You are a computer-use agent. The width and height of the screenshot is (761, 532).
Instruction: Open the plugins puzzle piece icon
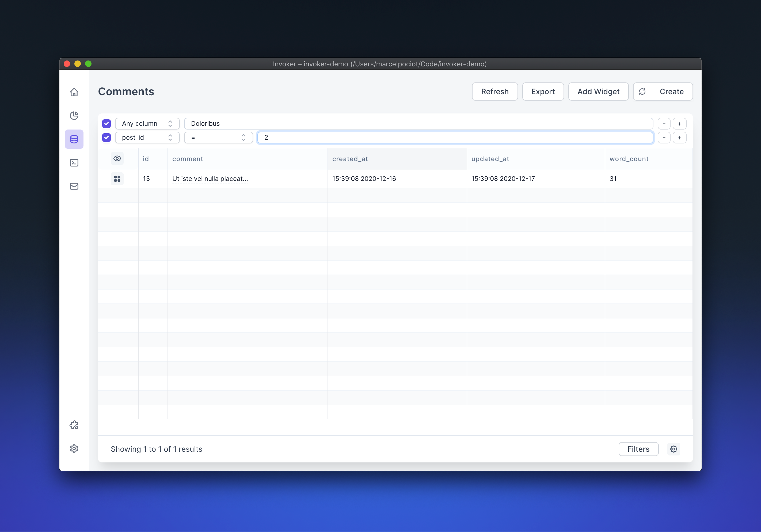[74, 425]
